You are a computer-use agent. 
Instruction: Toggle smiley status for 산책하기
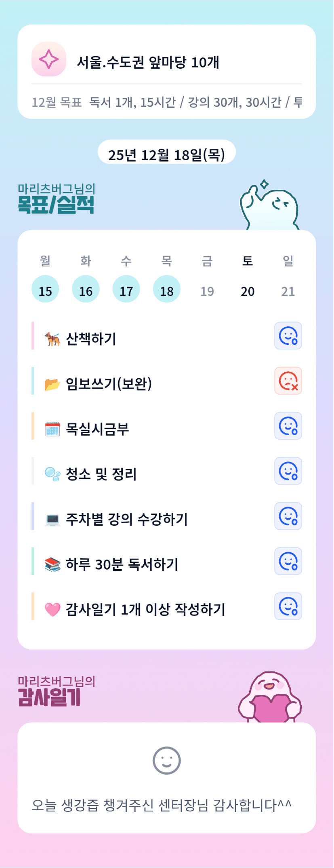click(288, 335)
